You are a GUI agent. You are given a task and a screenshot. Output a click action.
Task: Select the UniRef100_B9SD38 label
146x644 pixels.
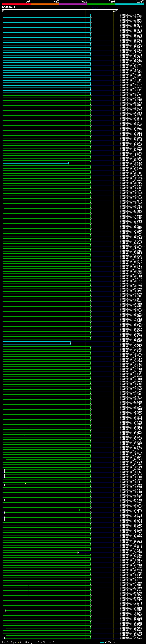(x=131, y=35)
